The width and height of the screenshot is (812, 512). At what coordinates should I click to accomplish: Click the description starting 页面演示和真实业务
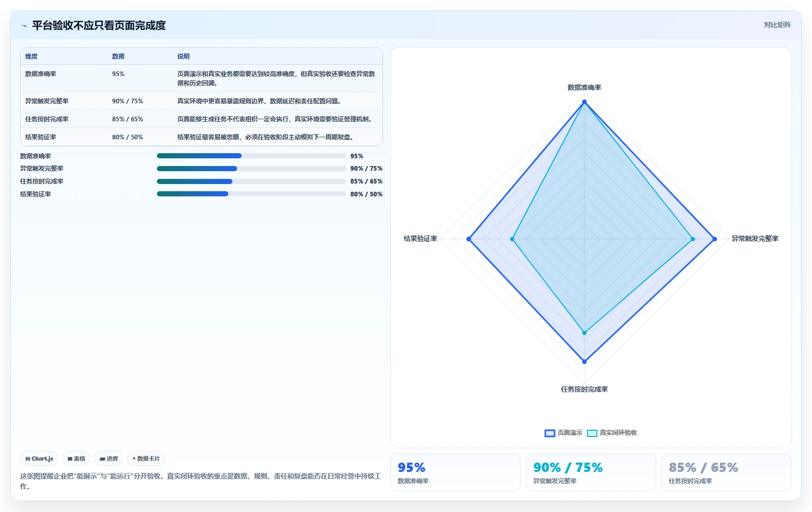click(276, 79)
